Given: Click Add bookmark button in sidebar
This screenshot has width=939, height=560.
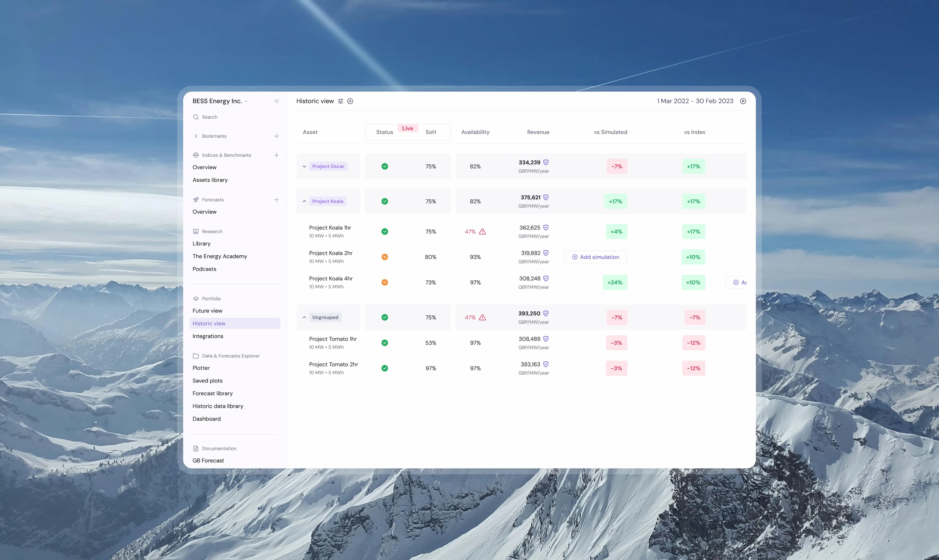Looking at the screenshot, I should (276, 137).
